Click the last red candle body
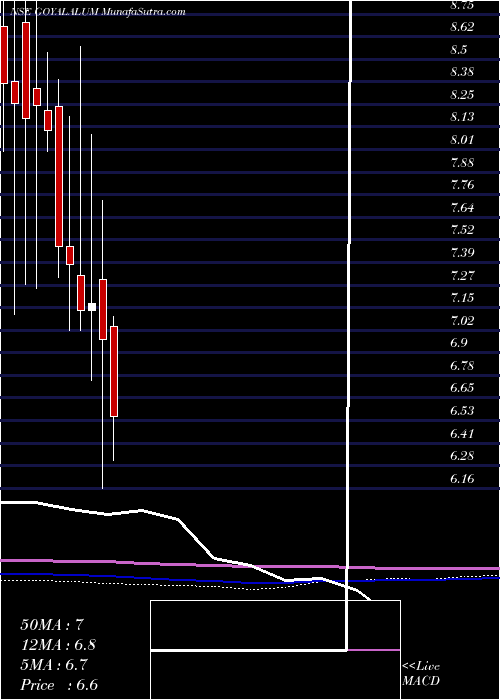 [114, 371]
